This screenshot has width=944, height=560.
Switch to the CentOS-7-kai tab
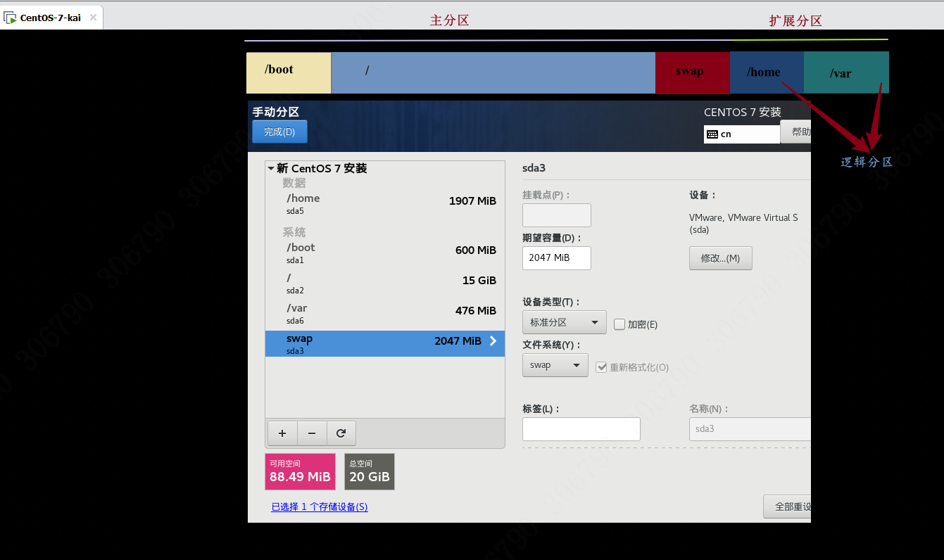point(48,17)
